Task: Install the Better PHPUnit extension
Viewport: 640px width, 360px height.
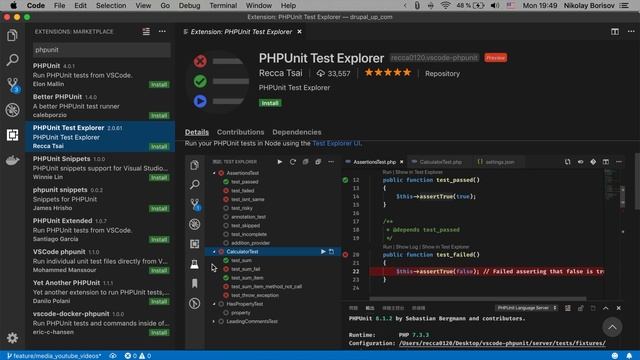Action: (159, 116)
